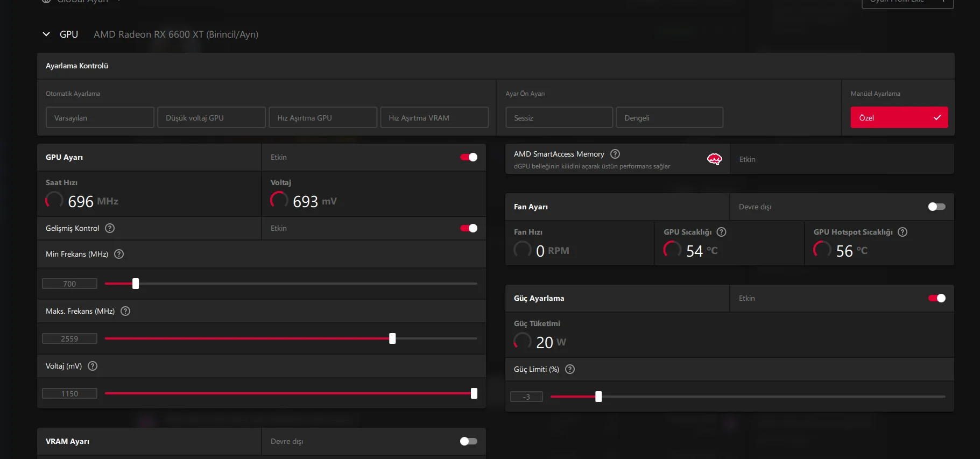Click the AMD Radeon RX 6600 XT label
Viewport: 980px width, 459px height.
tap(176, 34)
